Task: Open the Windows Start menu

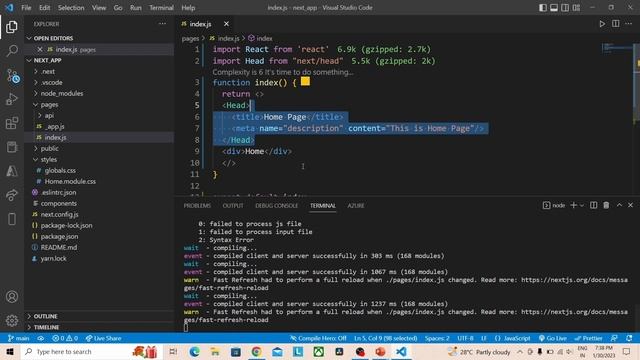Action: (10, 352)
